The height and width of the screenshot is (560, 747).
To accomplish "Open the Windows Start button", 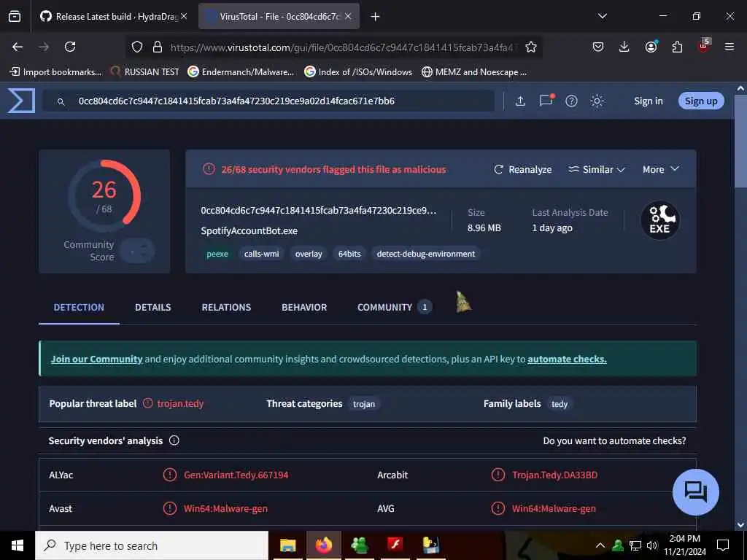I will pos(18,545).
